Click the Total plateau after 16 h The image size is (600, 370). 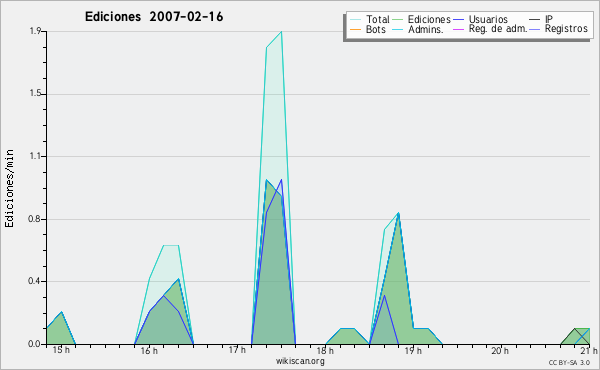point(171,246)
